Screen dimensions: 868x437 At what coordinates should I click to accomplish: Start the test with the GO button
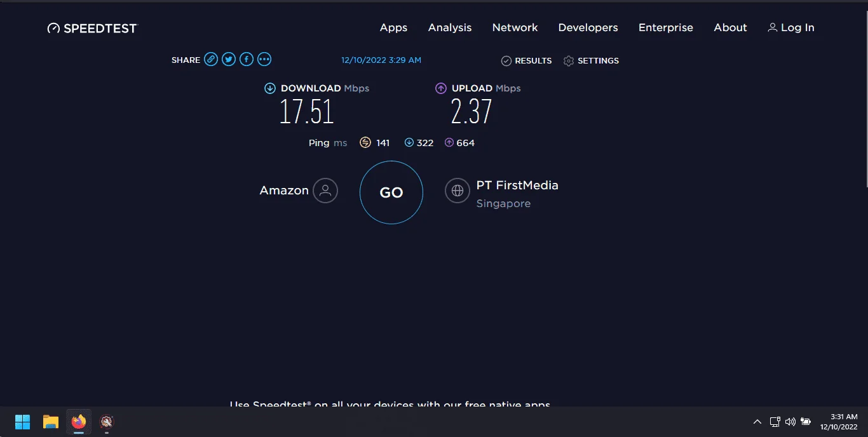click(391, 192)
